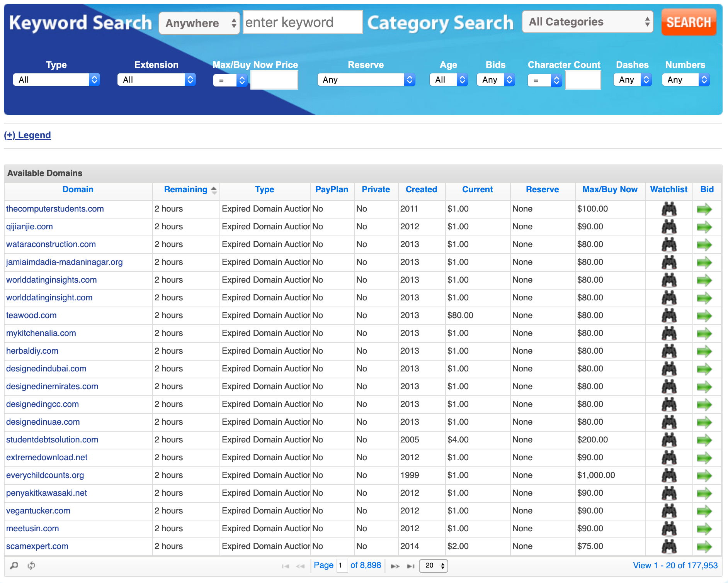
Task: Open the All Categories dropdown
Action: click(x=587, y=22)
